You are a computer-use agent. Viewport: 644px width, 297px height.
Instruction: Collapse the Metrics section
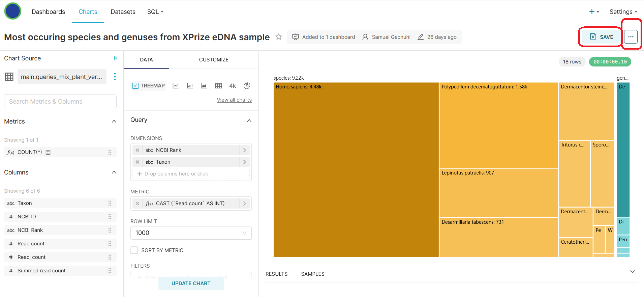coord(114,122)
